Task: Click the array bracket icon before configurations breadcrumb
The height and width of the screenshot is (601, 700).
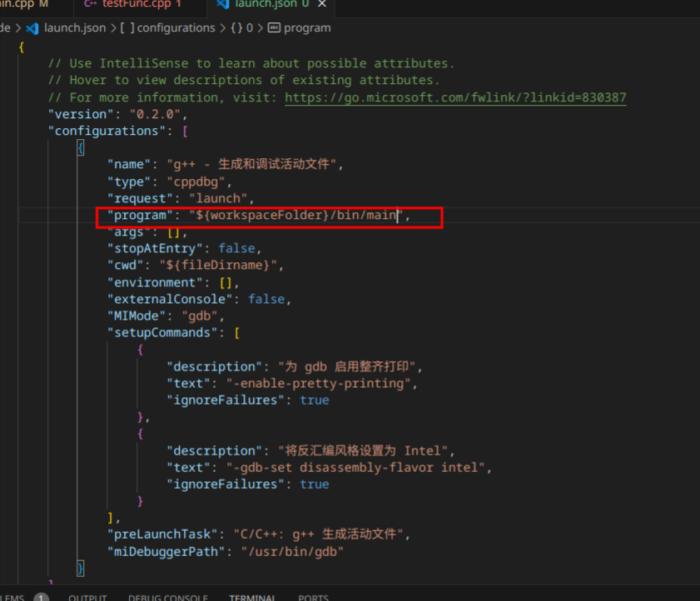Action: 127,28
